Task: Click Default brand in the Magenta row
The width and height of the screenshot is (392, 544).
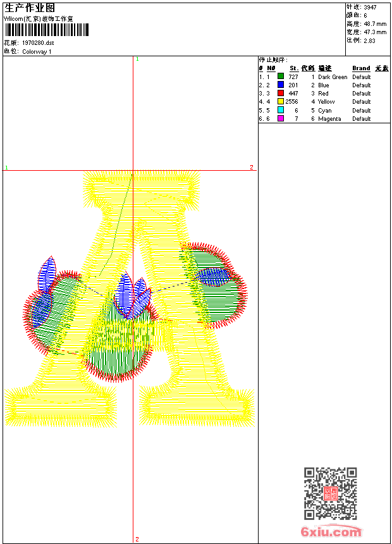Action: 362,119
